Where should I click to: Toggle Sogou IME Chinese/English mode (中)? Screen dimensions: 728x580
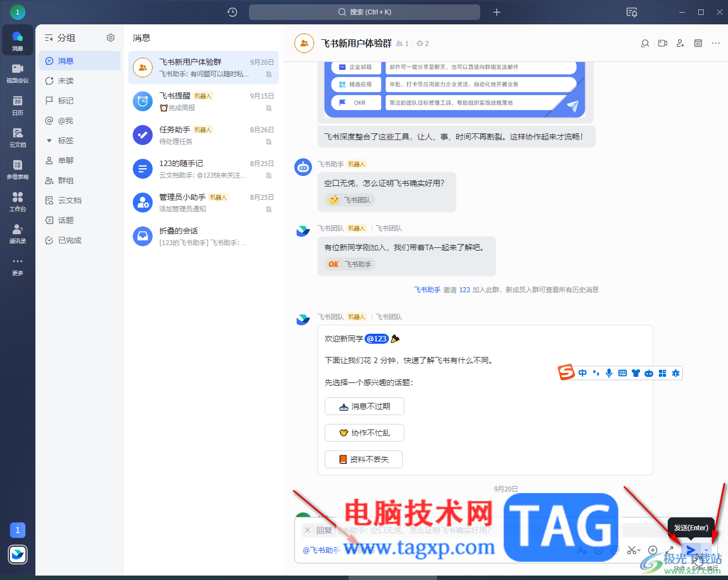pos(583,373)
